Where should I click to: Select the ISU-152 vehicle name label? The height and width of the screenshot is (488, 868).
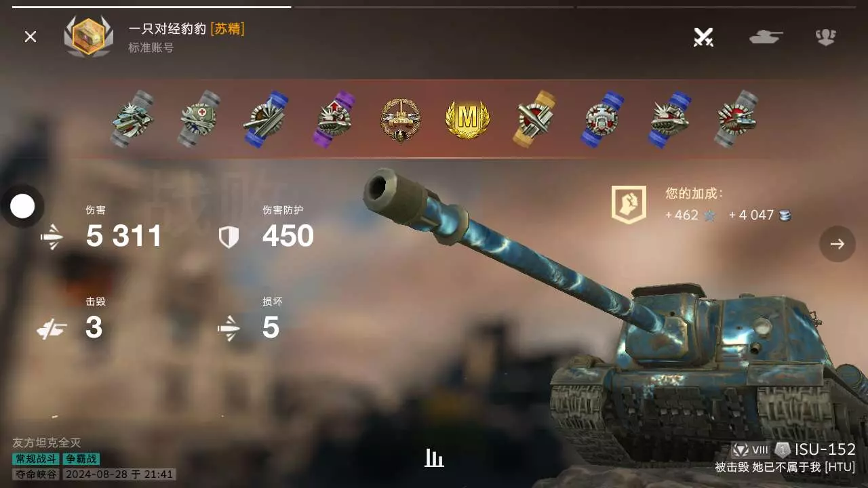825,449
